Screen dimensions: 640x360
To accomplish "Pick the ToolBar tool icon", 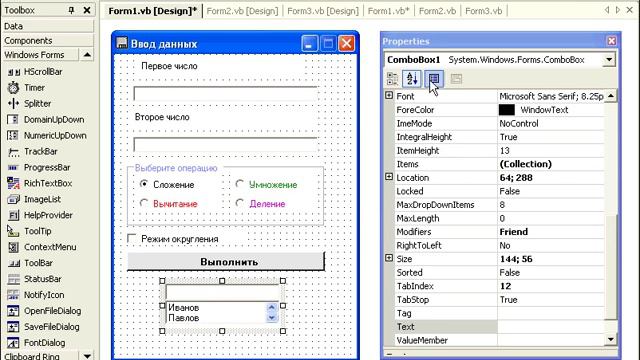I will (13, 263).
